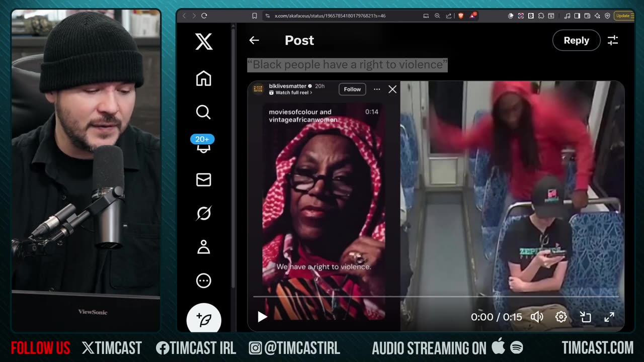The width and height of the screenshot is (644, 362).
Task: Click the browser address bar URL
Action: [330, 16]
